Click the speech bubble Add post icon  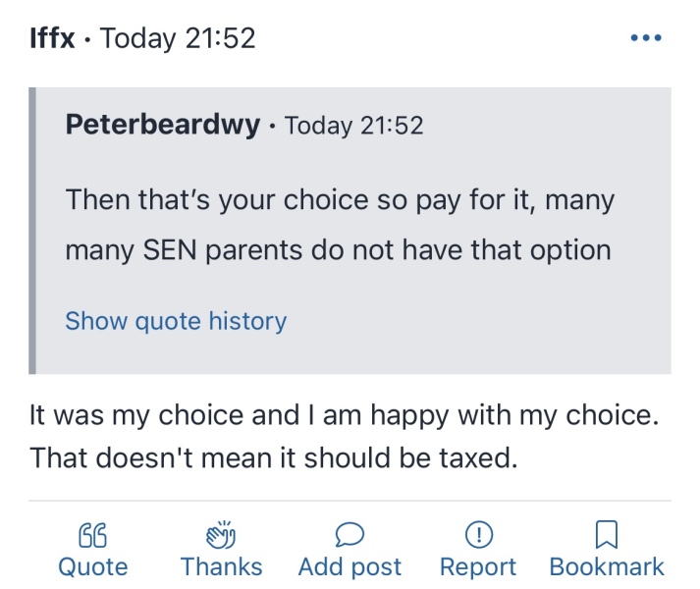[350, 535]
